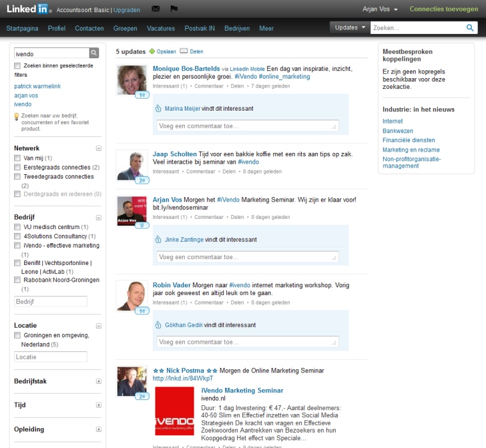The height and width of the screenshot is (448, 486).
Task: Check 'Eerstegraads connecties' filter
Action: pos(17,167)
